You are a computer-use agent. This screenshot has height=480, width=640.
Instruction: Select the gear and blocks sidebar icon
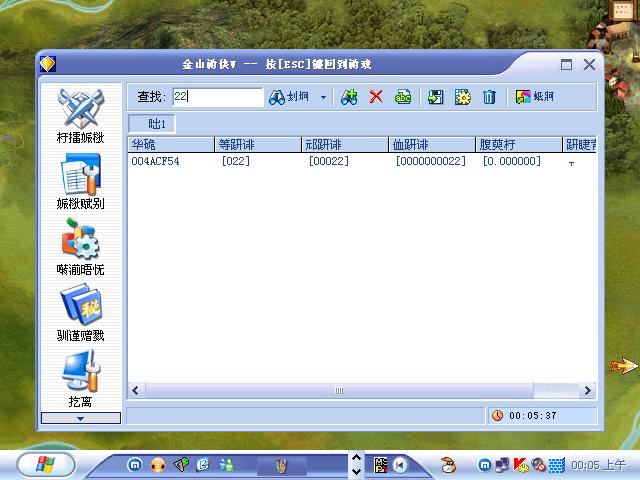coord(80,241)
